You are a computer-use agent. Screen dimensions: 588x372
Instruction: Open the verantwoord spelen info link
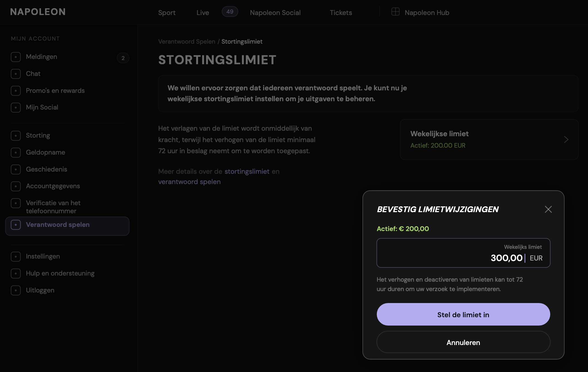[x=189, y=182]
